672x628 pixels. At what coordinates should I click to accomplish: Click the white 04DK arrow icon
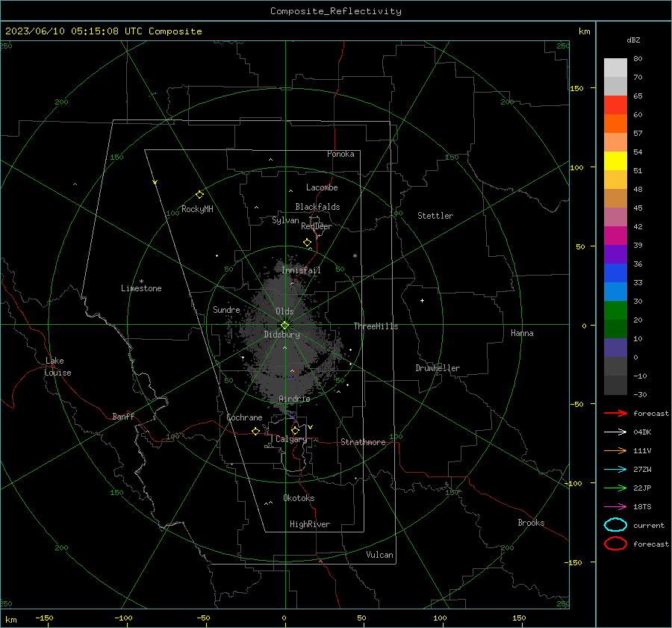(615, 432)
